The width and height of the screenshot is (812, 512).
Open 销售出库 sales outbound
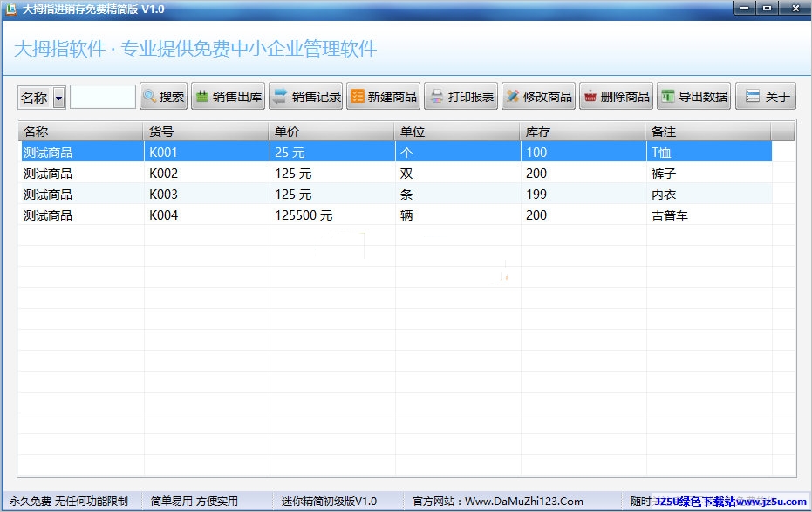pos(228,96)
